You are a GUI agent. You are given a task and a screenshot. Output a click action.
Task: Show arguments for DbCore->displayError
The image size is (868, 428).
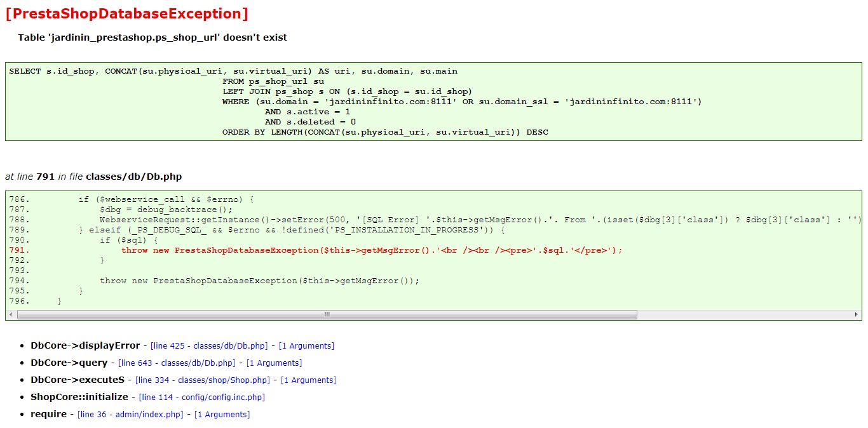306,346
